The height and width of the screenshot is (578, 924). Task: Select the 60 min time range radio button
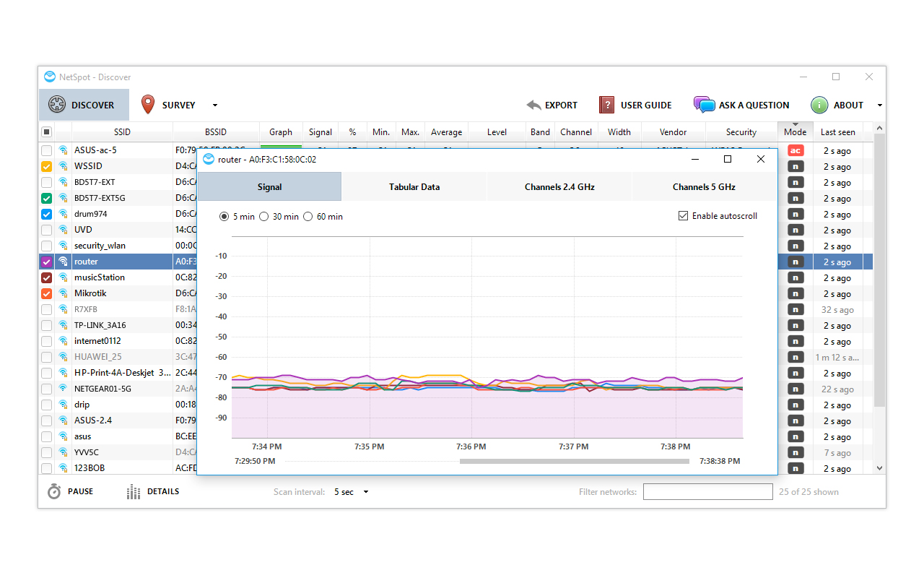point(308,217)
